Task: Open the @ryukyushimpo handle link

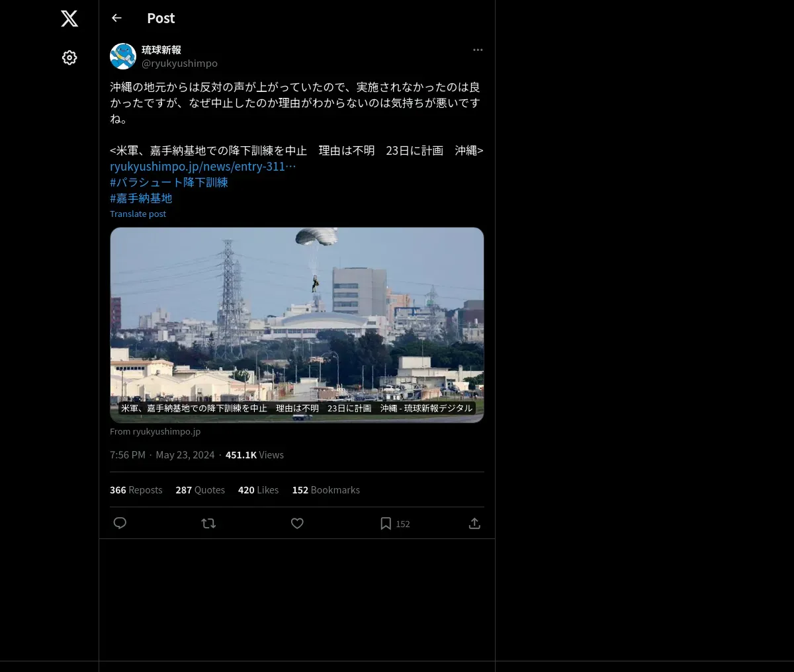Action: tap(179, 63)
